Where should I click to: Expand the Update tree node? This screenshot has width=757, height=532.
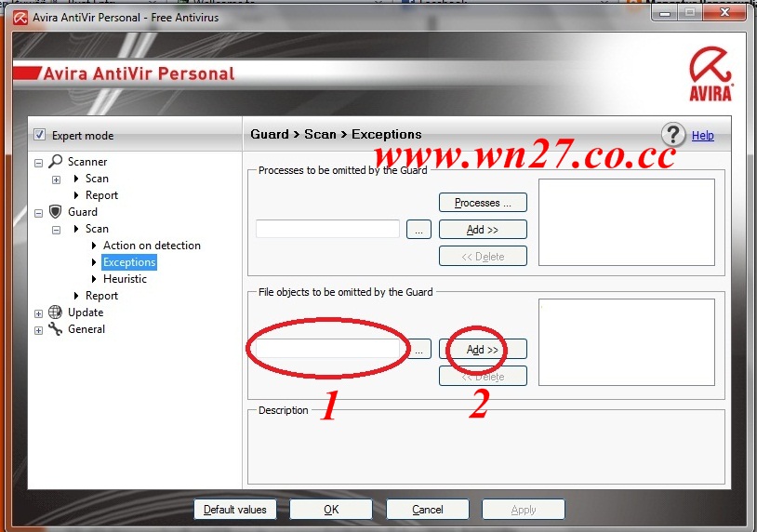(39, 313)
